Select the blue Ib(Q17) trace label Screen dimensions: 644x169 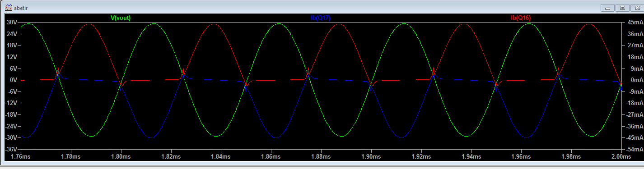321,18
